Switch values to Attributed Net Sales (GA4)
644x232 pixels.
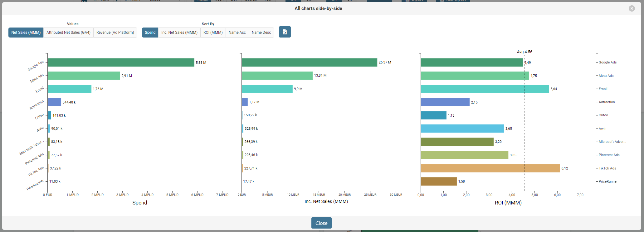click(68, 33)
